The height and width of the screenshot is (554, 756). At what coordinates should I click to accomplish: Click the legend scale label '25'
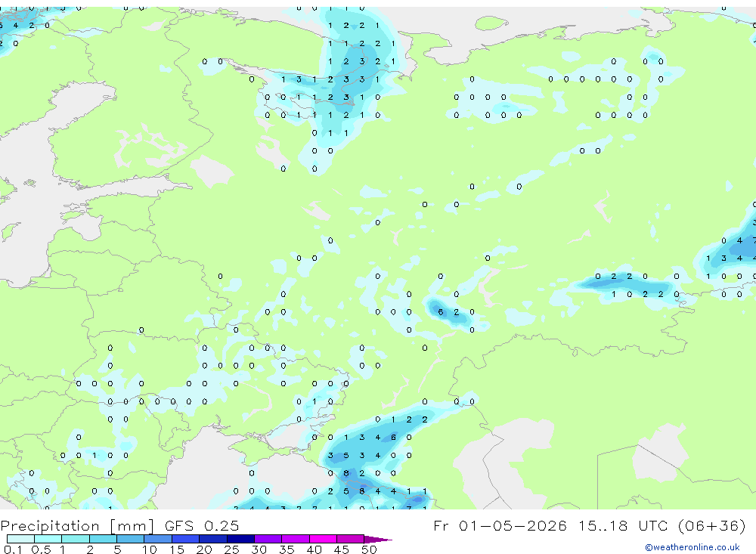click(231, 549)
